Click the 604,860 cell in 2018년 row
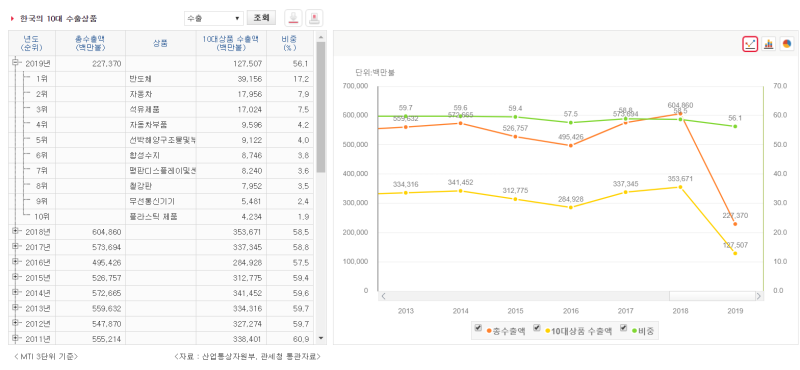The image size is (800, 370). coord(90,232)
